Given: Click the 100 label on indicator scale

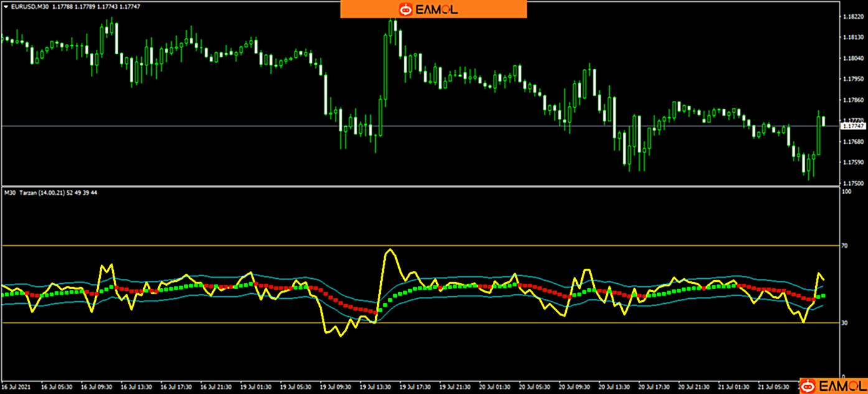Looking at the screenshot, I should pos(846,192).
